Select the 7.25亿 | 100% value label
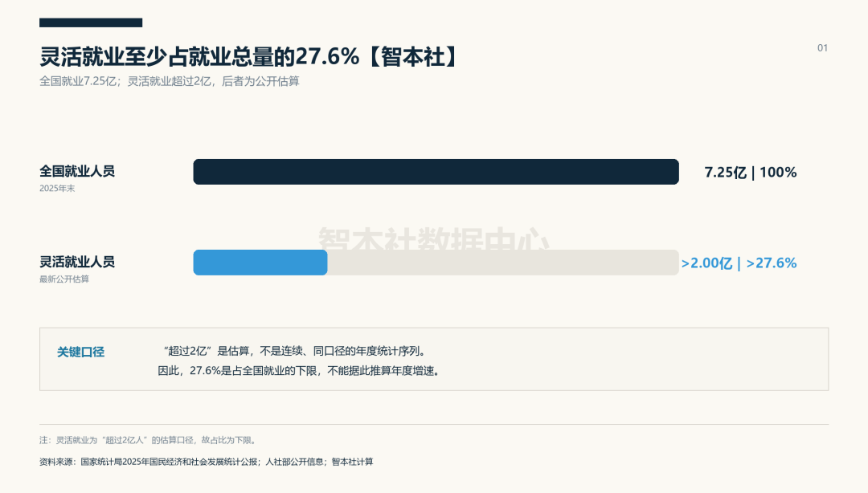 (750, 172)
